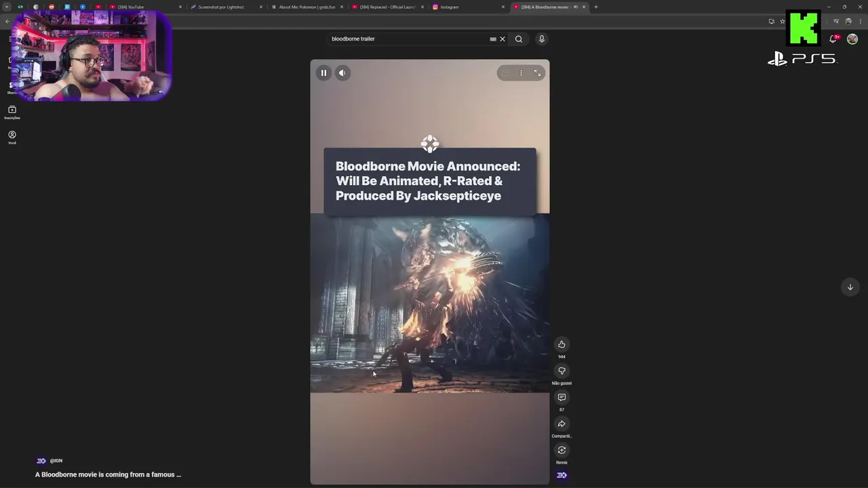This screenshot has width=868, height=488.
Task: Open Você in YouTube sidebar
Action: click(12, 138)
